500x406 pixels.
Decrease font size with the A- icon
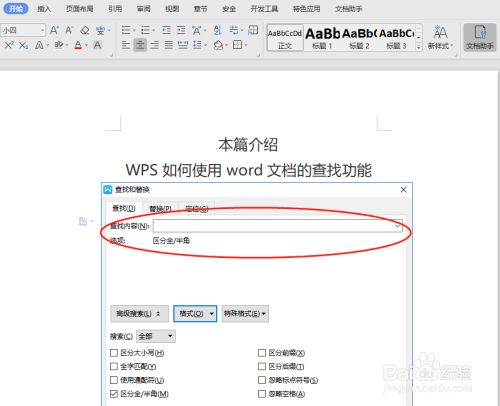coord(69,30)
